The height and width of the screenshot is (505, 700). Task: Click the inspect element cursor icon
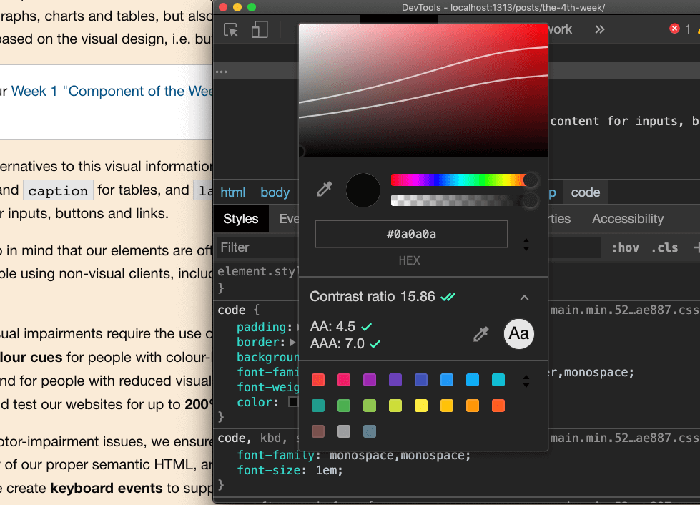click(231, 30)
